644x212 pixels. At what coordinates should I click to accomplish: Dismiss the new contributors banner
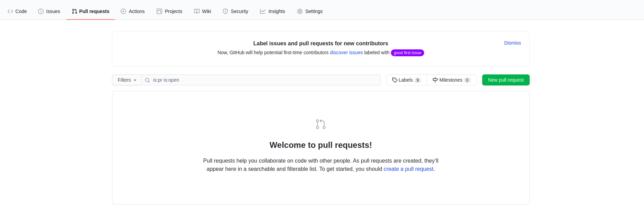tap(512, 43)
